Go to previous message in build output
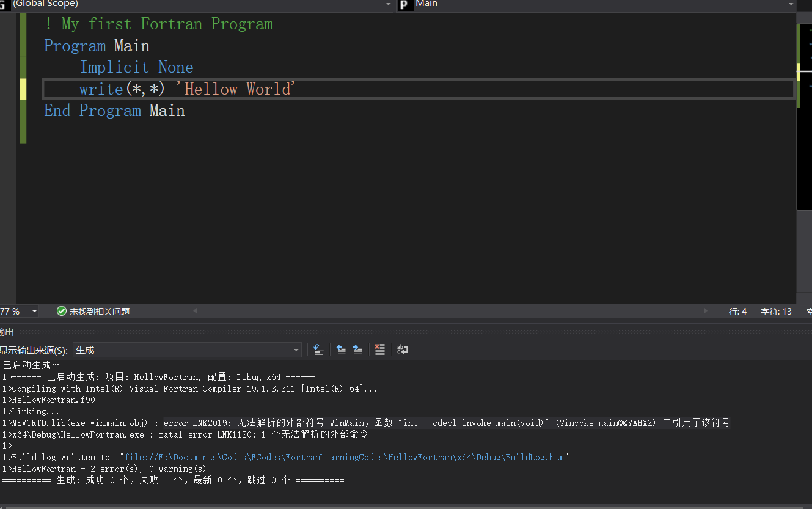 tap(342, 350)
